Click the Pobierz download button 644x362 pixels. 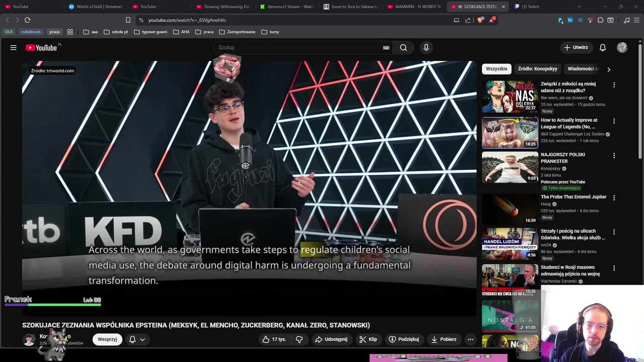tap(444, 339)
